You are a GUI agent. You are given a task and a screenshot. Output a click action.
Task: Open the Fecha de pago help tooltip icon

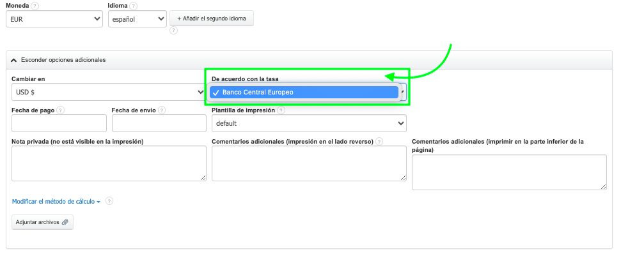point(61,110)
